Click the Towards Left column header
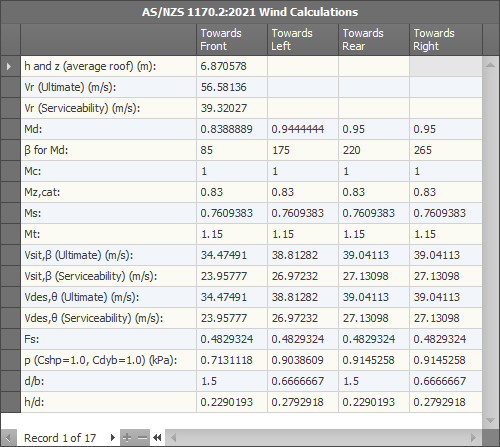The image size is (500, 447). coord(303,39)
